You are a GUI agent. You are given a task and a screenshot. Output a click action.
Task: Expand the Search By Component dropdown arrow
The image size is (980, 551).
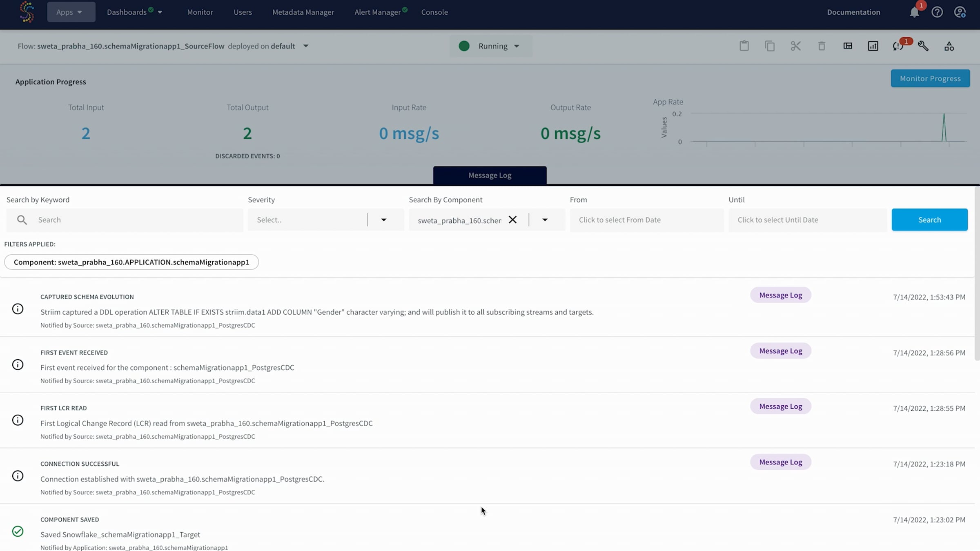pyautogui.click(x=545, y=220)
